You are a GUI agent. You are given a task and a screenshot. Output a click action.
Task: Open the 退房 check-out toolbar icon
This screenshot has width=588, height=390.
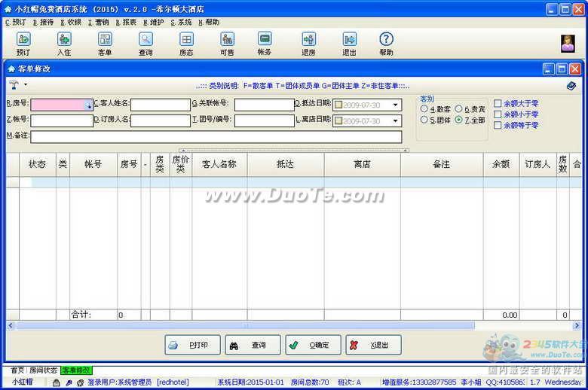[308, 39]
